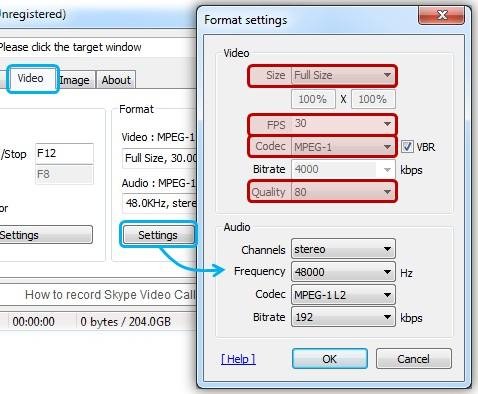
Task: Open the video Size dropdown
Action: (x=343, y=75)
